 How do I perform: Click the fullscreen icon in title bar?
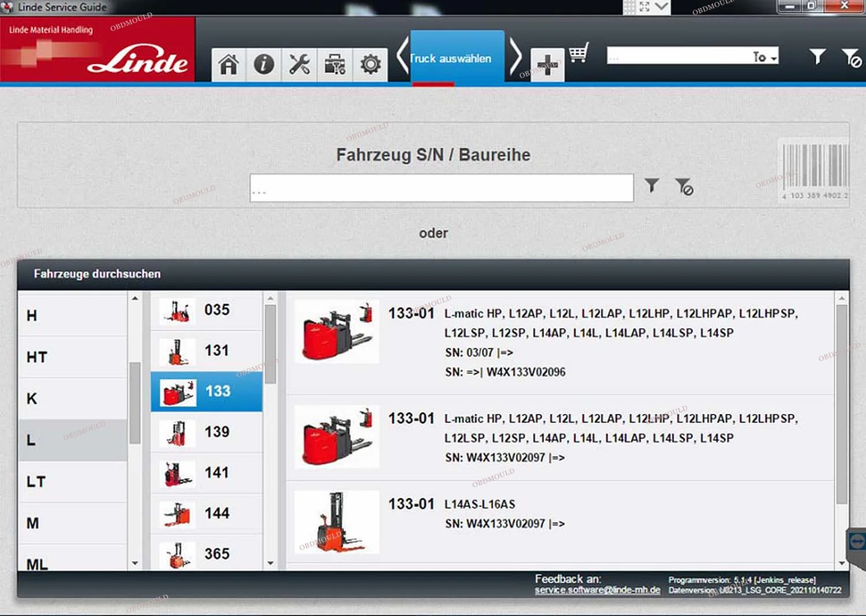645,7
